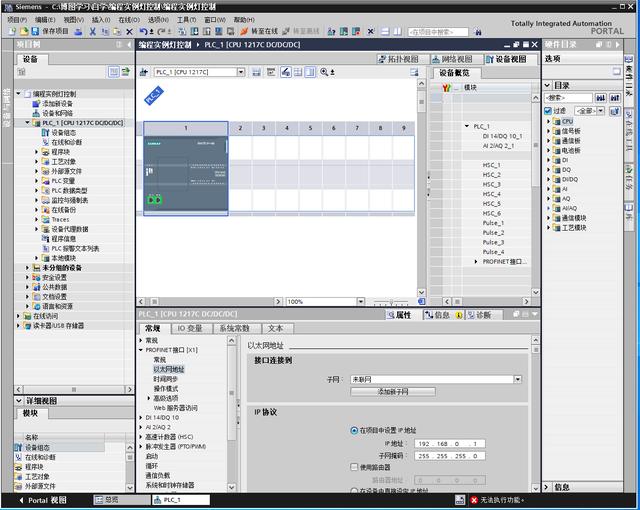Toggle the 使用路由器 checkbox
This screenshot has width=640, height=510.
[x=354, y=467]
